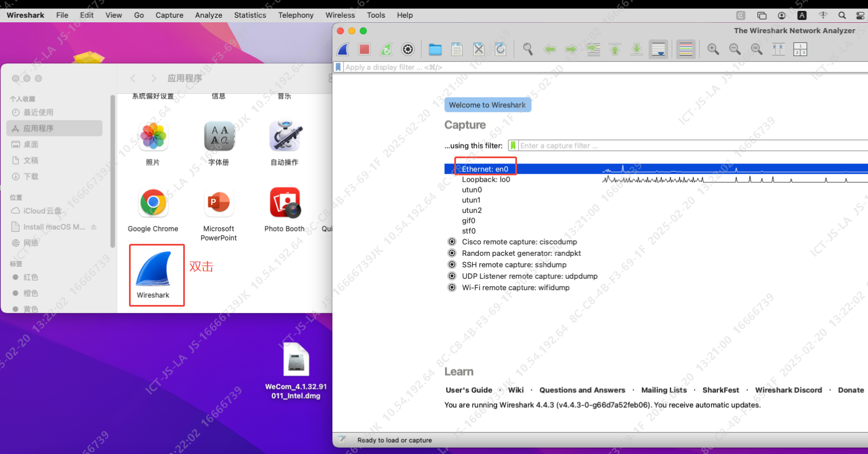Select the utun2 interface row
Image resolution: width=868 pixels, height=454 pixels.
click(656, 210)
